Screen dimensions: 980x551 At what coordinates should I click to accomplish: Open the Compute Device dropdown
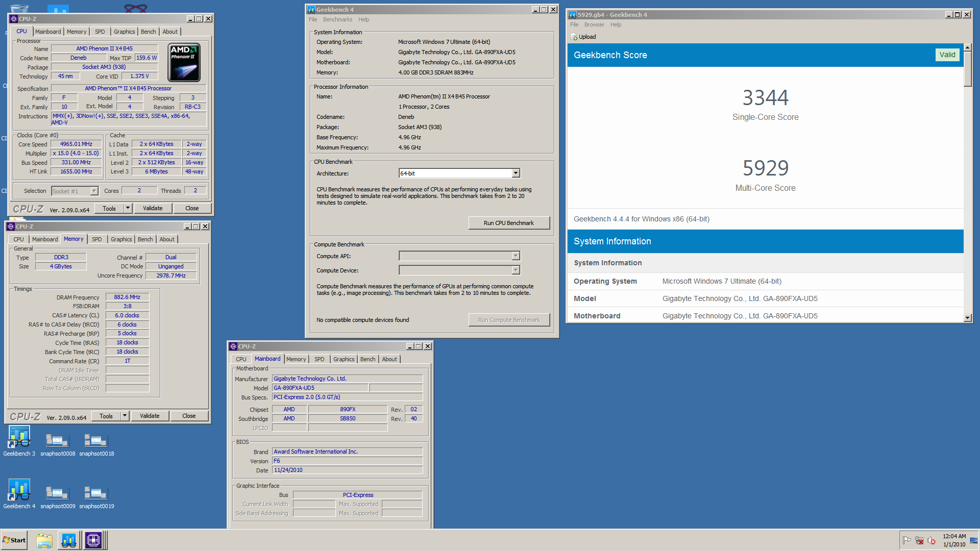click(516, 270)
